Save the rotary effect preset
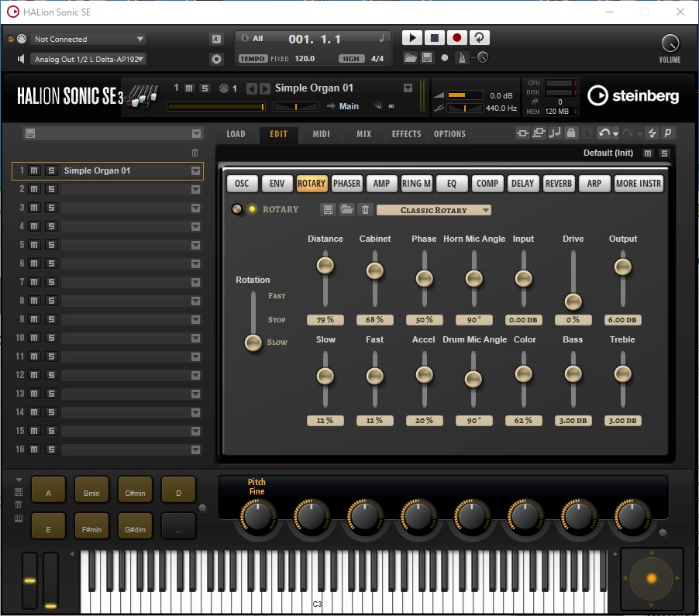Image resolution: width=699 pixels, height=616 pixels. click(x=328, y=209)
